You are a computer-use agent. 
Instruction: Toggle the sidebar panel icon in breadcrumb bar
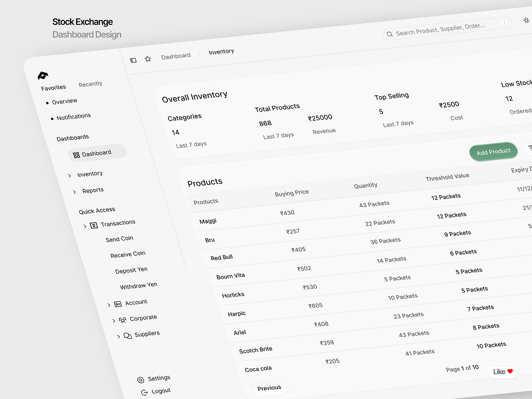click(x=133, y=60)
